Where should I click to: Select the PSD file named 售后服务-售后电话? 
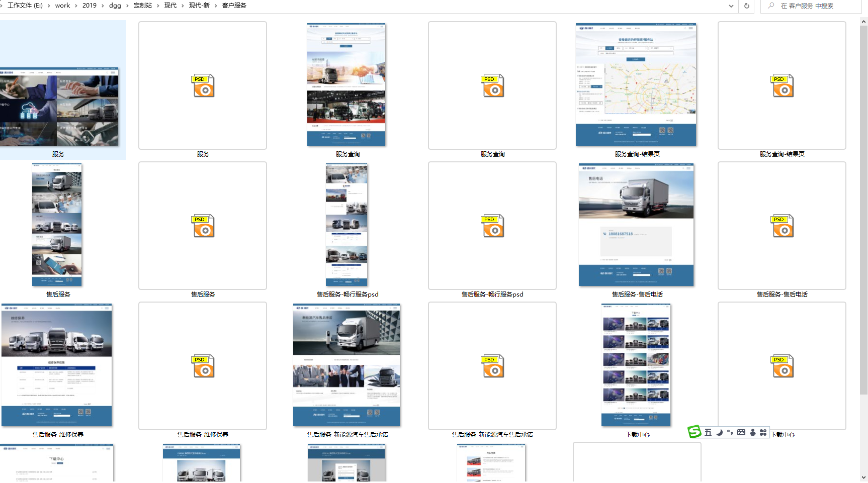782,226
